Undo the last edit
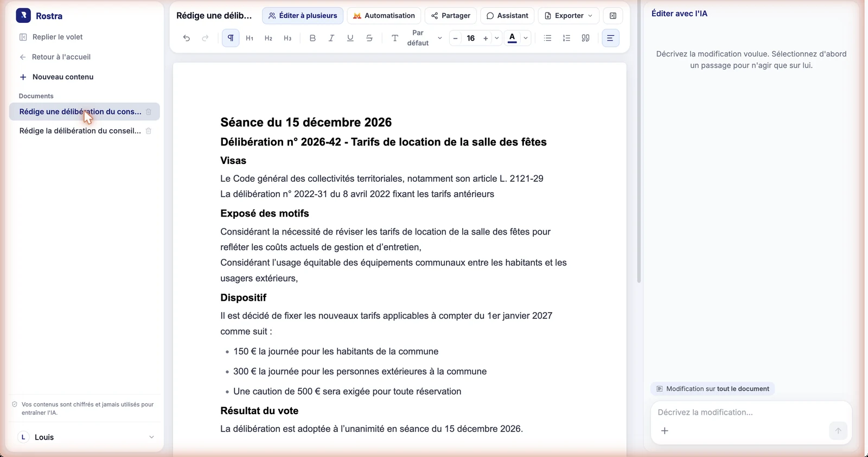This screenshot has width=868, height=457. coord(187,38)
